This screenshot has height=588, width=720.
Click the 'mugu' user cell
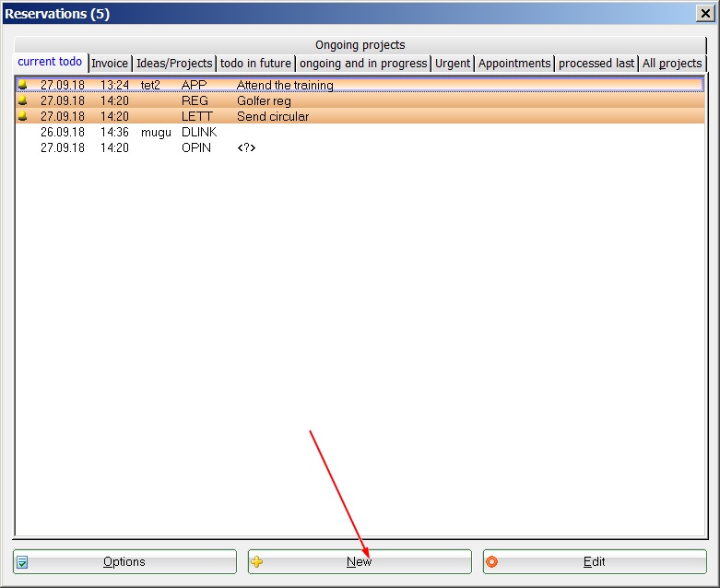pos(156,132)
